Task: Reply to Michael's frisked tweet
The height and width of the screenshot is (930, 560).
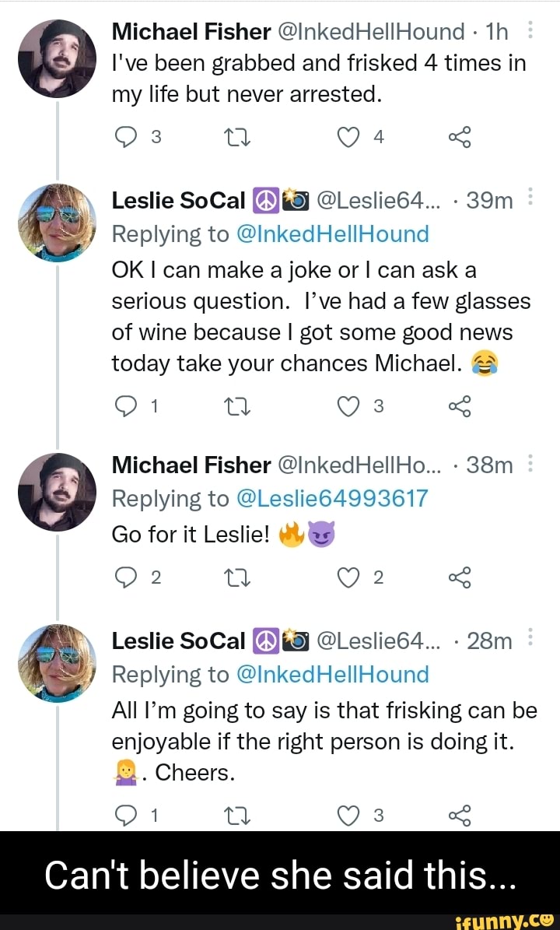Action: (123, 138)
